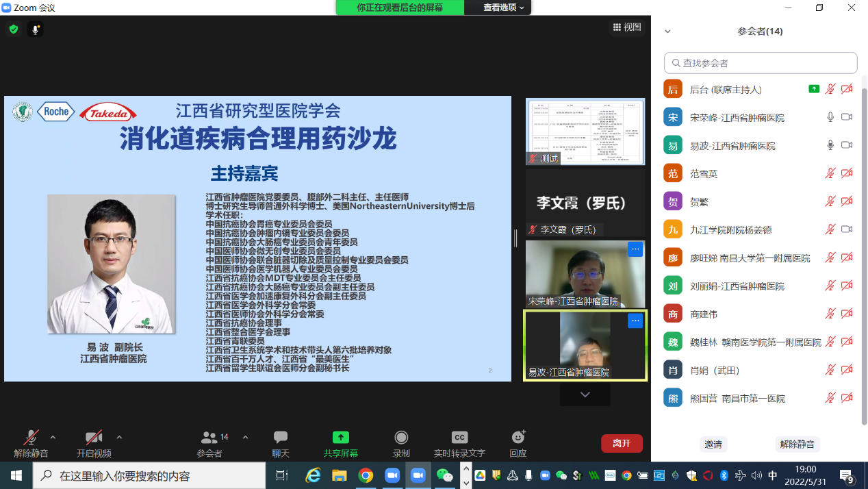Open File Explorer from the taskbar
The height and width of the screenshot is (489, 868).
[x=340, y=475]
